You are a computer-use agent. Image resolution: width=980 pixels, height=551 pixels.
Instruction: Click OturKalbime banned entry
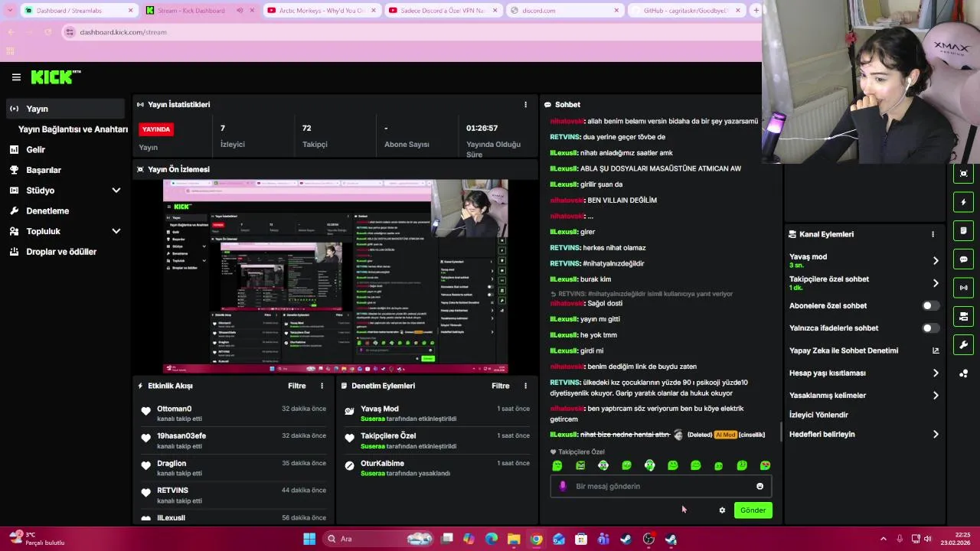[x=436, y=468]
